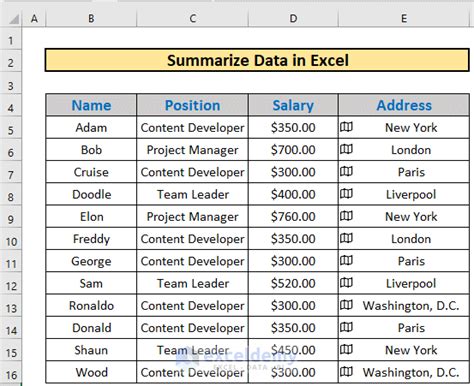Click the map icon in Donald's Paris row
Viewport: 474px width, 386px height.
click(346, 327)
